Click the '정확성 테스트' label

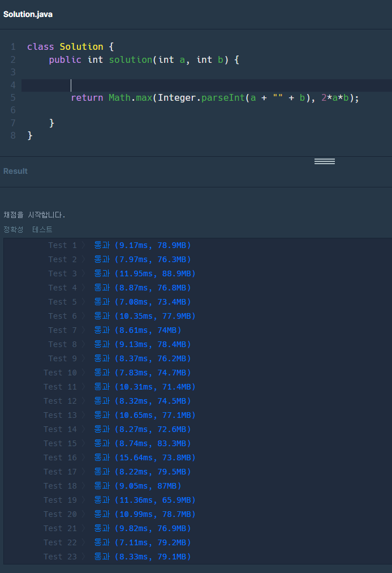click(28, 229)
